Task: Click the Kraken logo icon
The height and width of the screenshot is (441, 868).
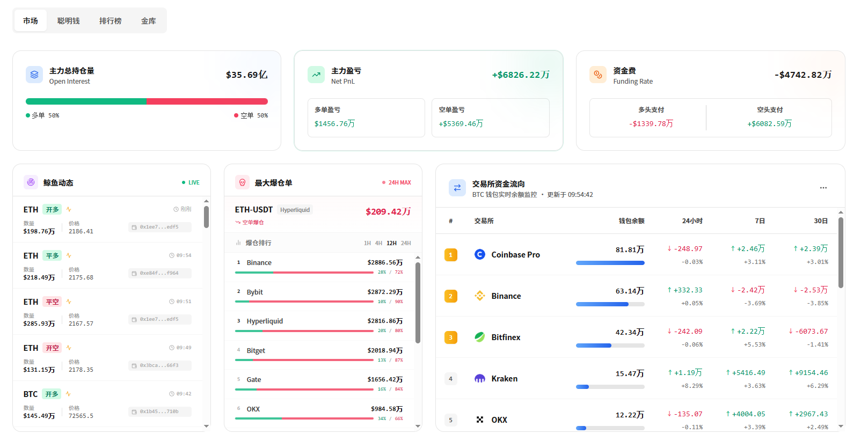Action: point(480,378)
